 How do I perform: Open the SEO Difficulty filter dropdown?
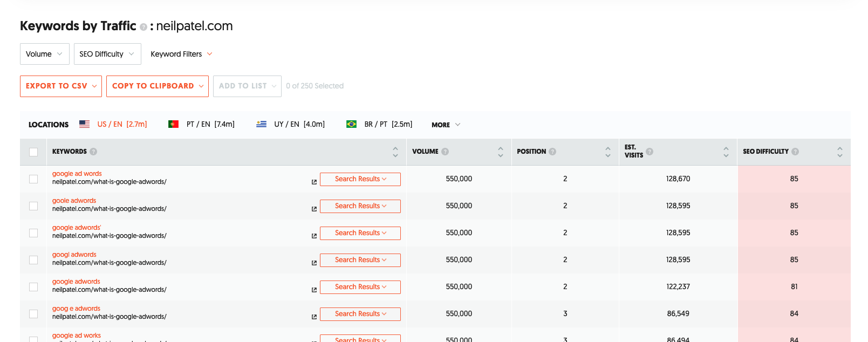pyautogui.click(x=107, y=54)
